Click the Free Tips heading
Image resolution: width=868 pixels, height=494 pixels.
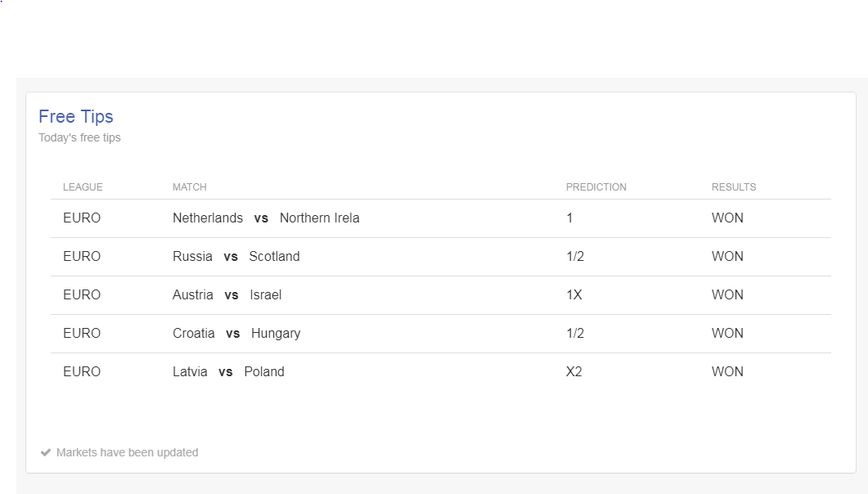pos(76,117)
